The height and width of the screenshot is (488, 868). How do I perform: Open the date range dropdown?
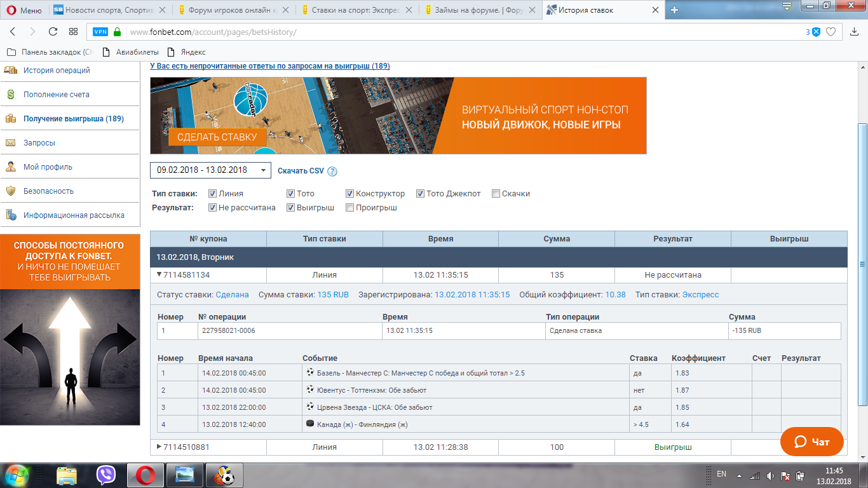[x=210, y=170]
